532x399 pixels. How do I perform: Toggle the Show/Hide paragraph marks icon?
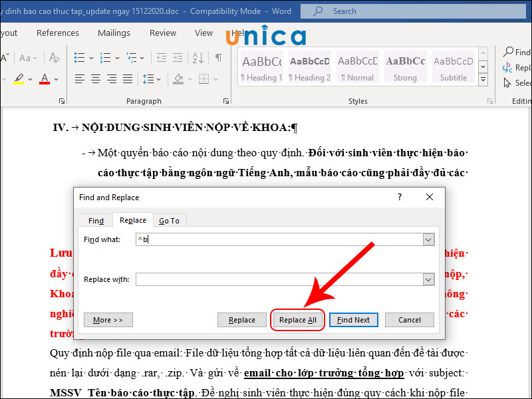tap(219, 58)
